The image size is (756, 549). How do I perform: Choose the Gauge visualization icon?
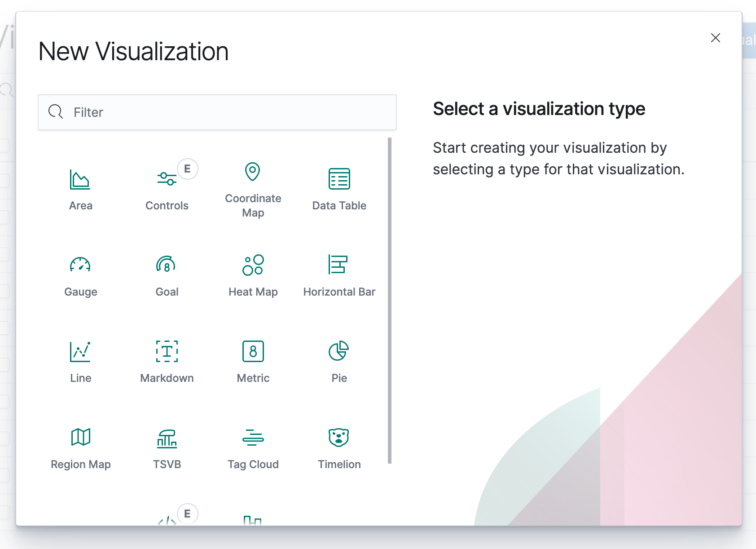80,264
